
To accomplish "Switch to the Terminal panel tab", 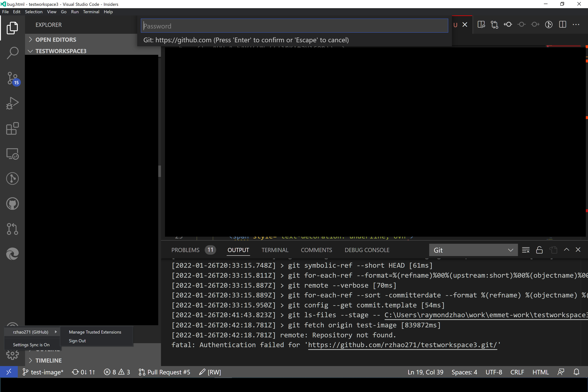I will (275, 250).
